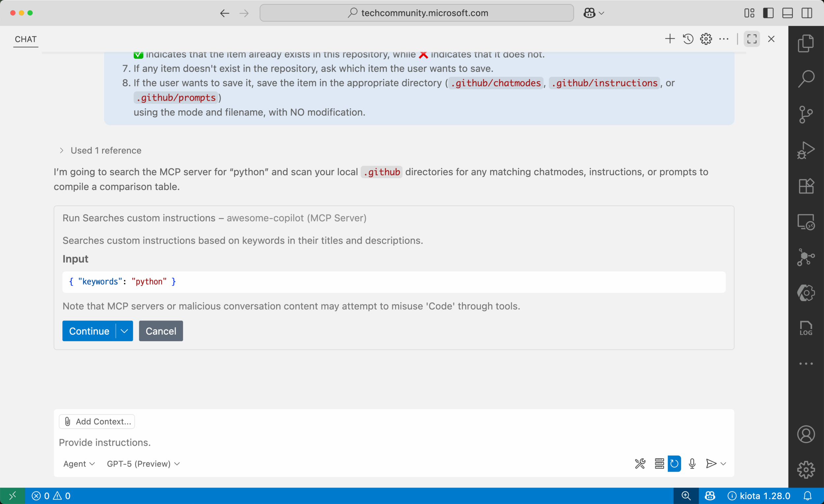The width and height of the screenshot is (824, 504).
Task: Start voice chat with microphone icon
Action: [x=692, y=463]
